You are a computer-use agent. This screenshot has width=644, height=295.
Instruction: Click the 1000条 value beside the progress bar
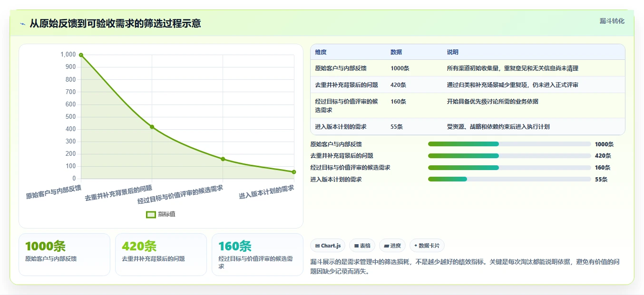click(x=604, y=144)
